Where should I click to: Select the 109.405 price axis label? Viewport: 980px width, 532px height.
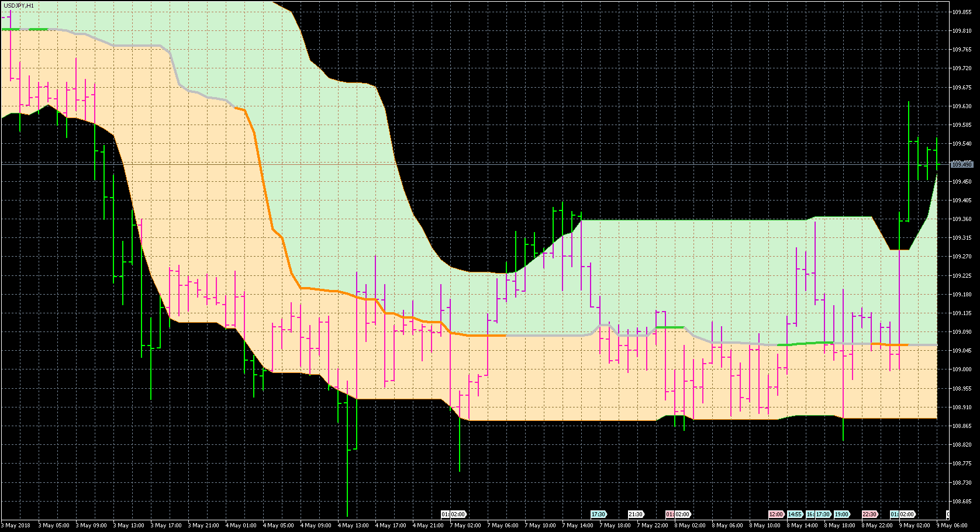point(962,201)
